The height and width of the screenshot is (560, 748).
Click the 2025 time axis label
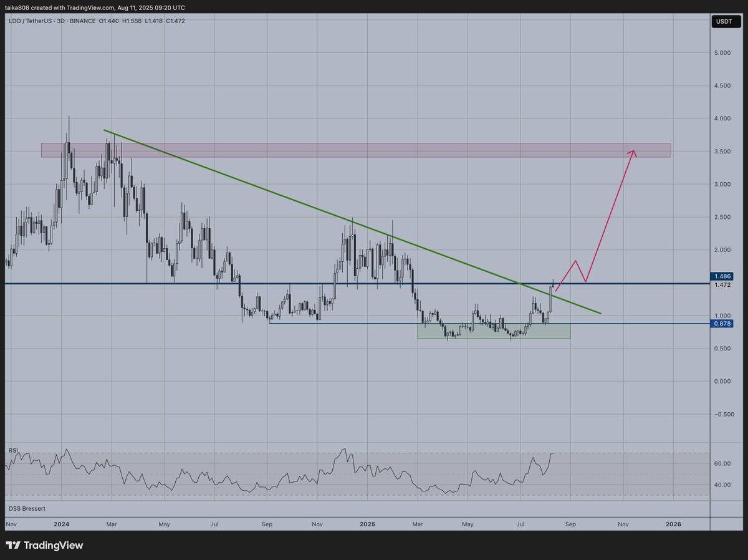[x=367, y=524]
